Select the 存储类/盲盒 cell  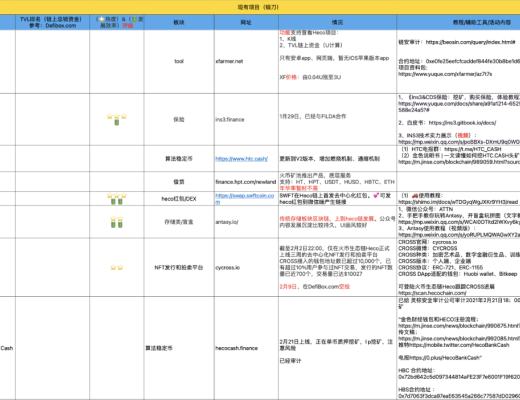click(x=179, y=222)
